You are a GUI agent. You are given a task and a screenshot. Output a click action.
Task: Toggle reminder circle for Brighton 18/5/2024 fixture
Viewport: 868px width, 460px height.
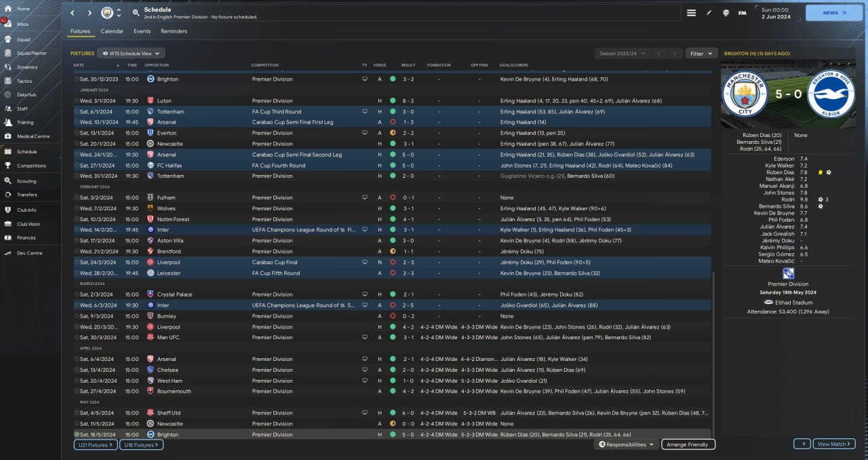[x=77, y=434]
